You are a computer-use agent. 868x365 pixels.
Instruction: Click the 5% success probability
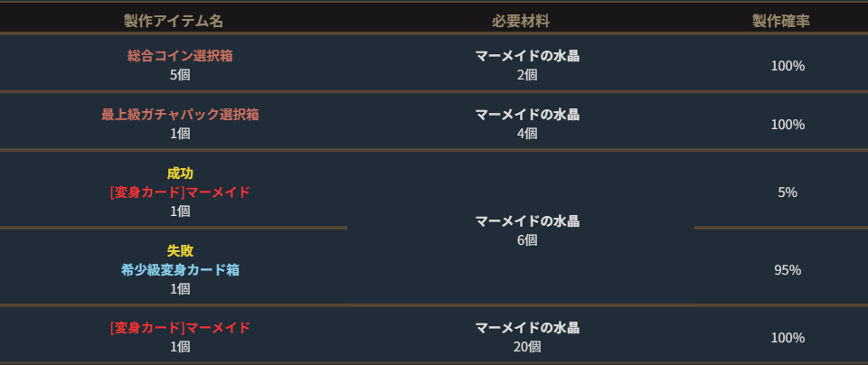pos(788,192)
